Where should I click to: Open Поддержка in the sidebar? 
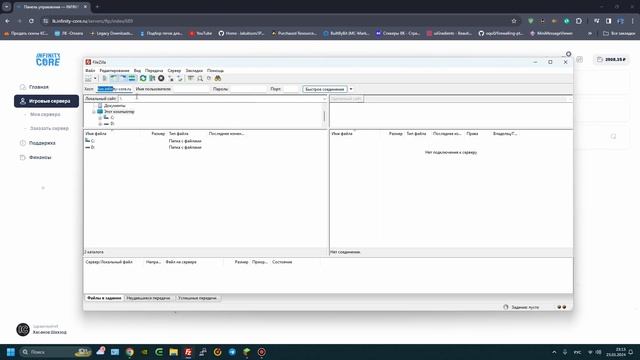(x=42, y=143)
